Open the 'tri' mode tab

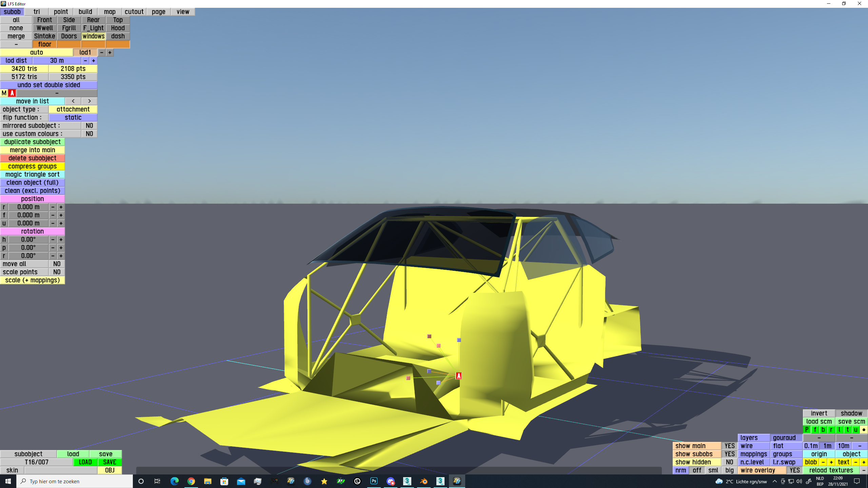tap(37, 12)
